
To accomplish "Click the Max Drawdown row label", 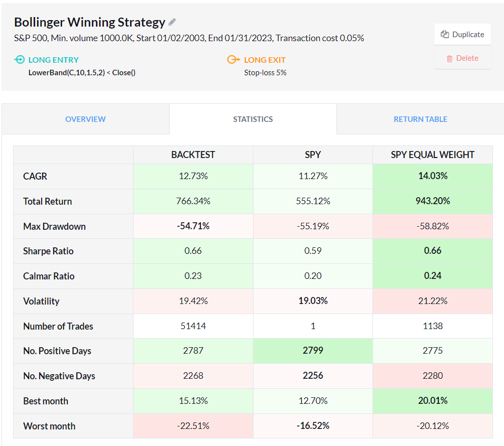I will coord(54,226).
